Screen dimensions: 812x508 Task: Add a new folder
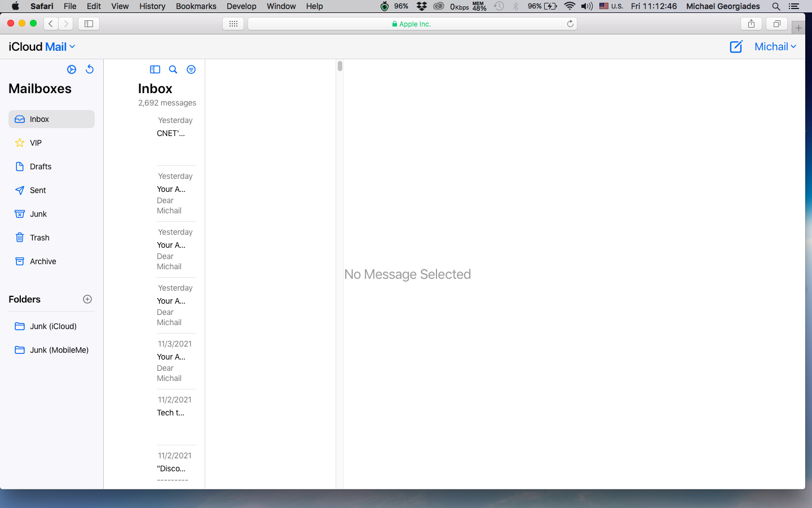[x=87, y=299]
